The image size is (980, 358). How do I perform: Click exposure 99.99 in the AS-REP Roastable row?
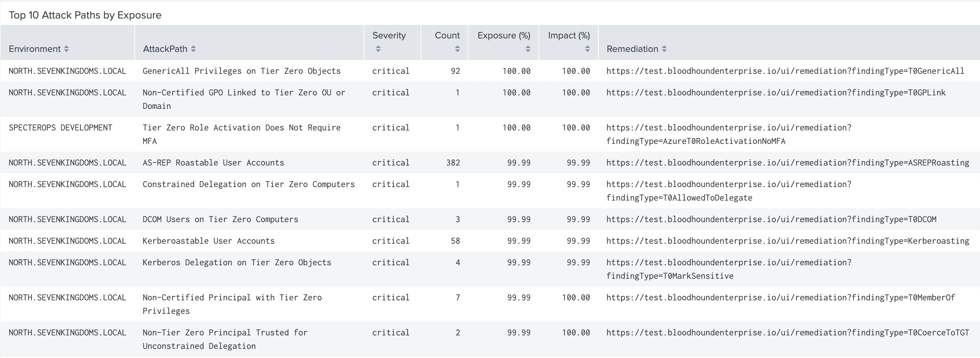[519, 162]
